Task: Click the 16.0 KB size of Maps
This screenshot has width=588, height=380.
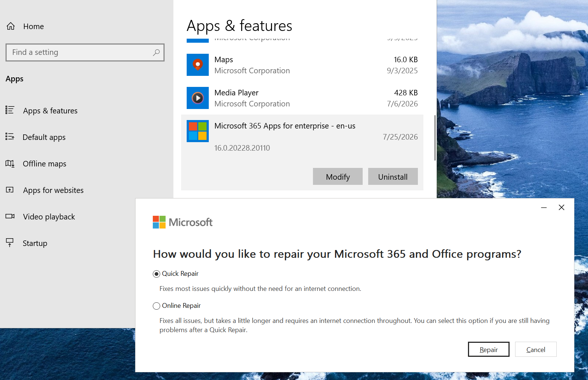Action: pyautogui.click(x=406, y=60)
